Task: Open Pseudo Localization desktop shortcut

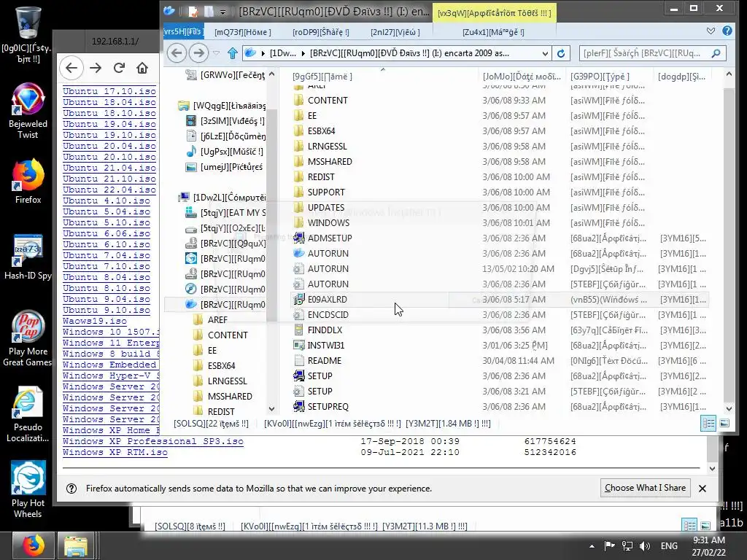Action: (x=28, y=415)
